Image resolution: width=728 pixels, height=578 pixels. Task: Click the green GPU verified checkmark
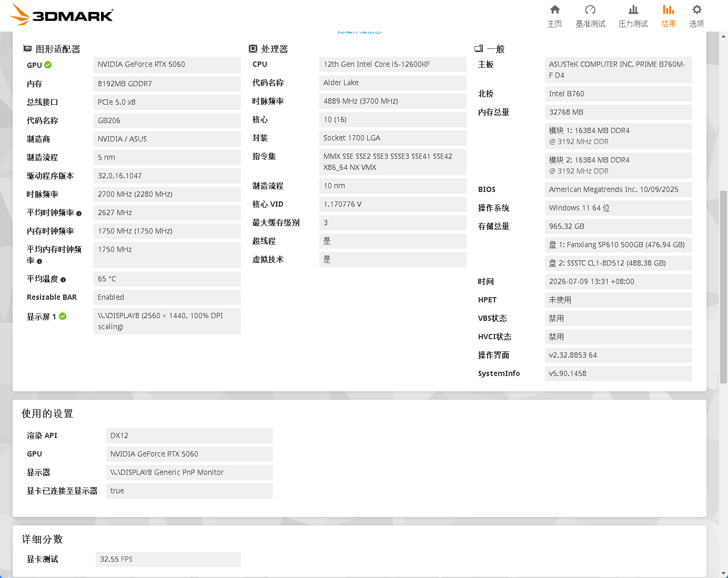coord(48,65)
